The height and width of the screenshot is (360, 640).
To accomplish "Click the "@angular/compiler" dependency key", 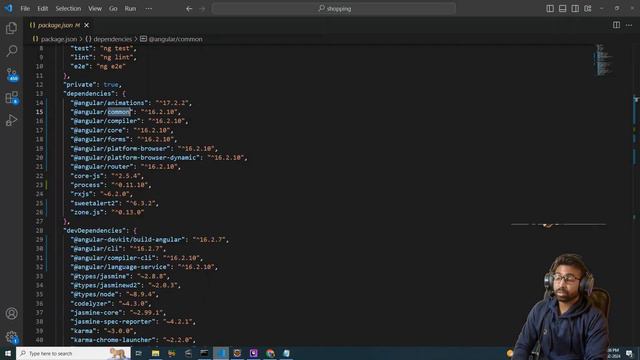I will point(106,121).
